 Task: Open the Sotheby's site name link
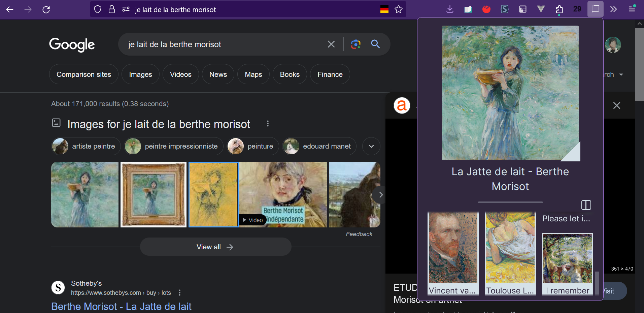tap(87, 283)
